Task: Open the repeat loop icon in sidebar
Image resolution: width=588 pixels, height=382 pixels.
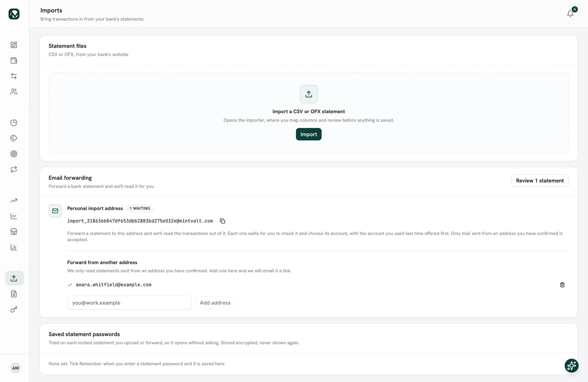Action: 14,170
